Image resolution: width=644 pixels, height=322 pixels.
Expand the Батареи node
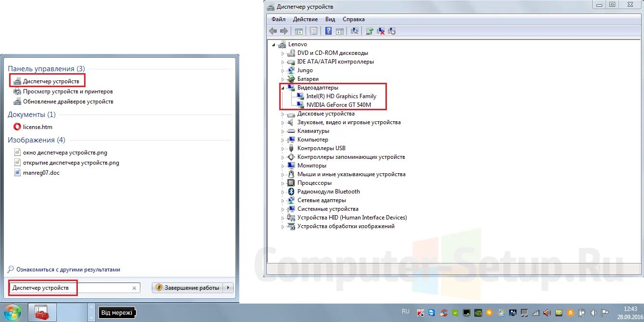283,79
